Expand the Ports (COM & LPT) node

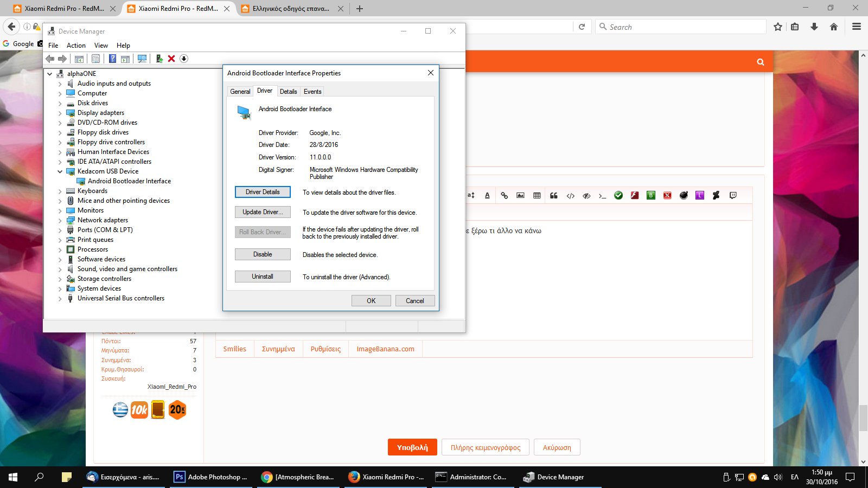pos(60,230)
